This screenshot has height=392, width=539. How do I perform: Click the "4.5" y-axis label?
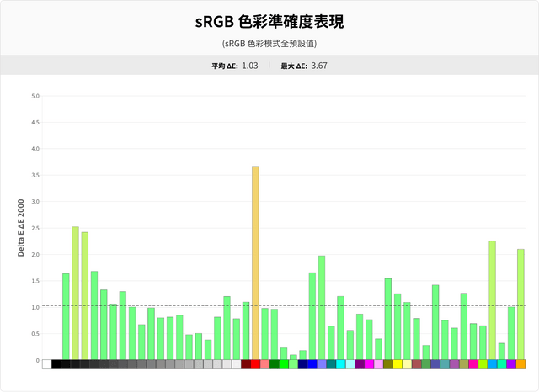tap(35, 123)
